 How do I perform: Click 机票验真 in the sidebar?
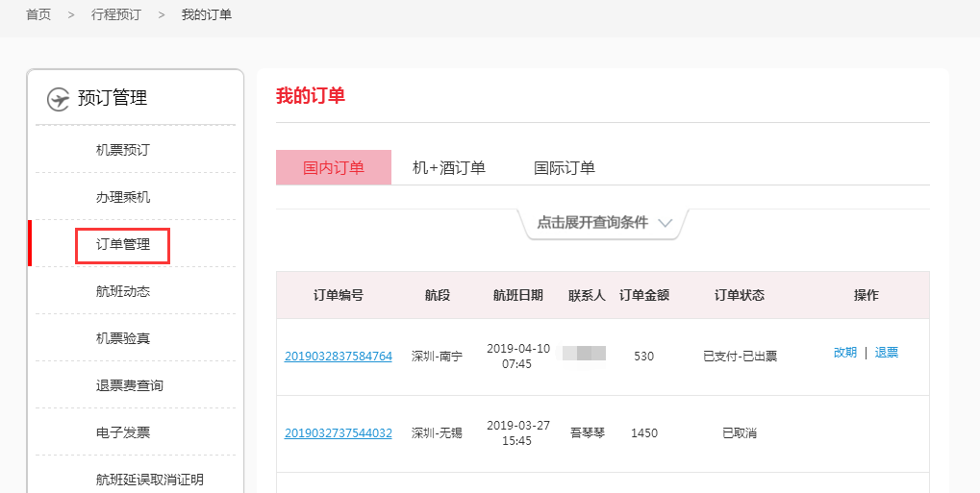click(x=123, y=338)
